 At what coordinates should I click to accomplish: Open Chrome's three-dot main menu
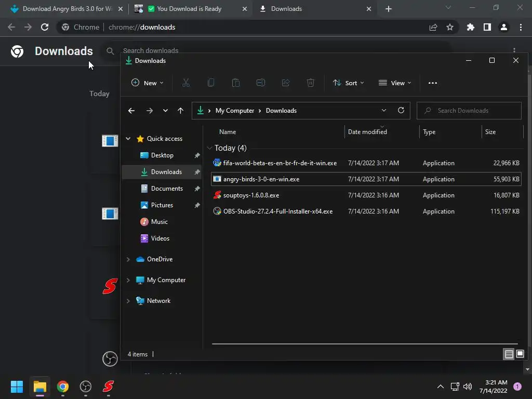tap(521, 27)
